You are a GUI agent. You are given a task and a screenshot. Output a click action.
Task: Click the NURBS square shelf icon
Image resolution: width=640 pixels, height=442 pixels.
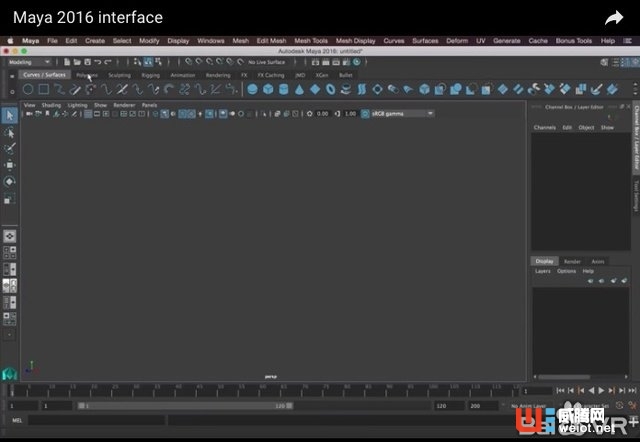click(x=44, y=89)
